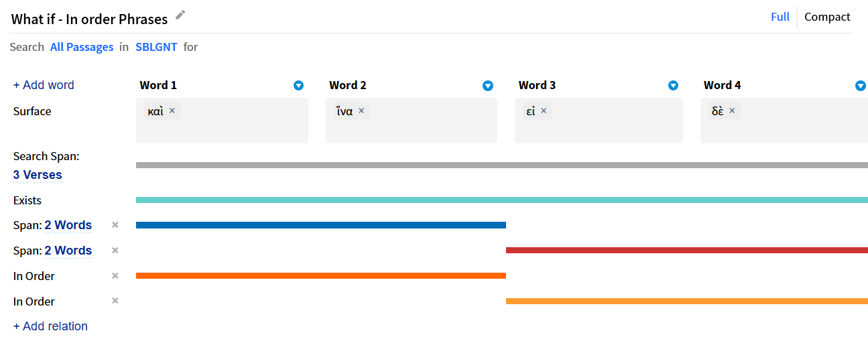The width and height of the screenshot is (868, 337).
Task: Remove the εἰ token from Word 3
Action: coord(544,111)
